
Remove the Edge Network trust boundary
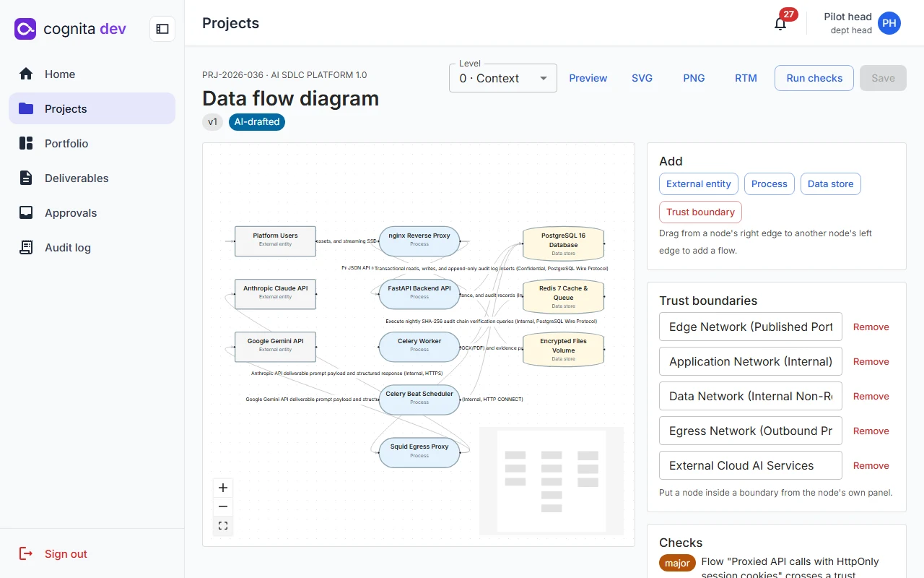tap(871, 327)
